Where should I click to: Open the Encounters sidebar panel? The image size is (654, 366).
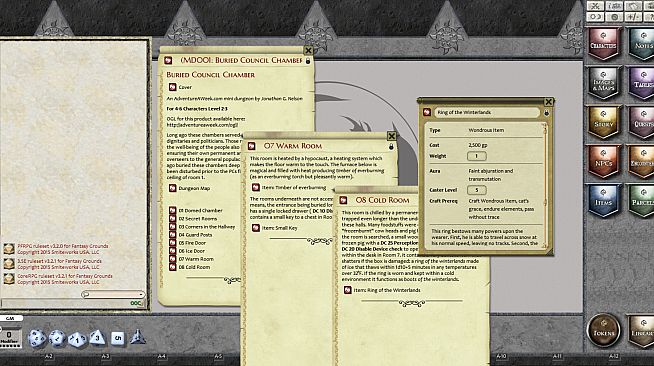(641, 161)
